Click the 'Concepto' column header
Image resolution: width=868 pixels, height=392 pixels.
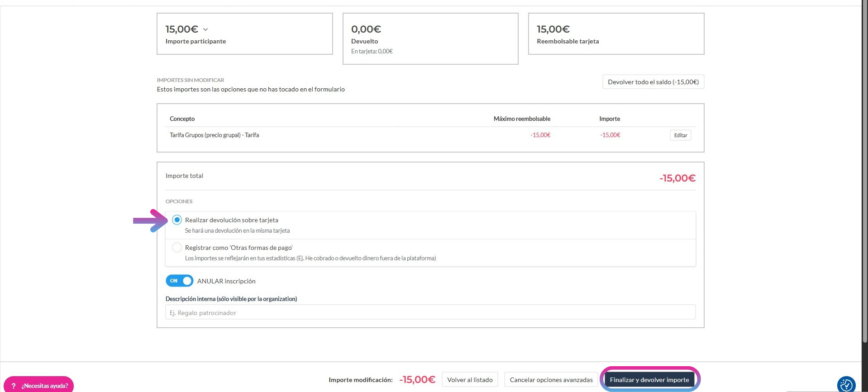point(182,119)
